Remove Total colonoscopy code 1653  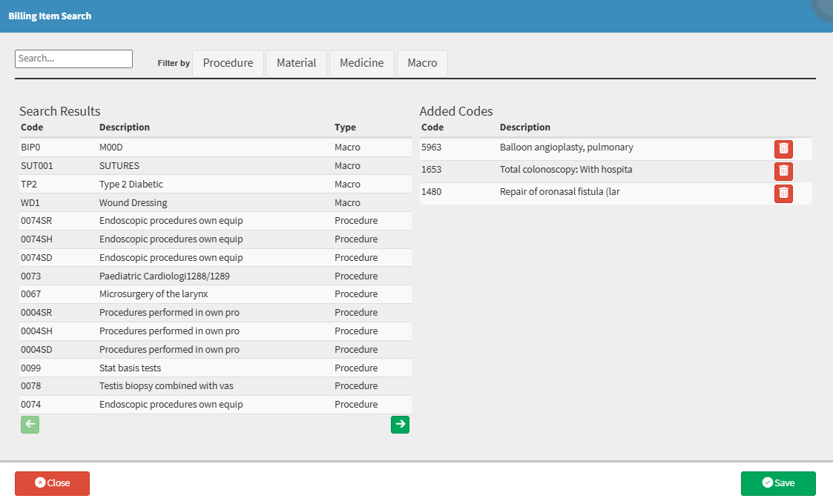(783, 171)
